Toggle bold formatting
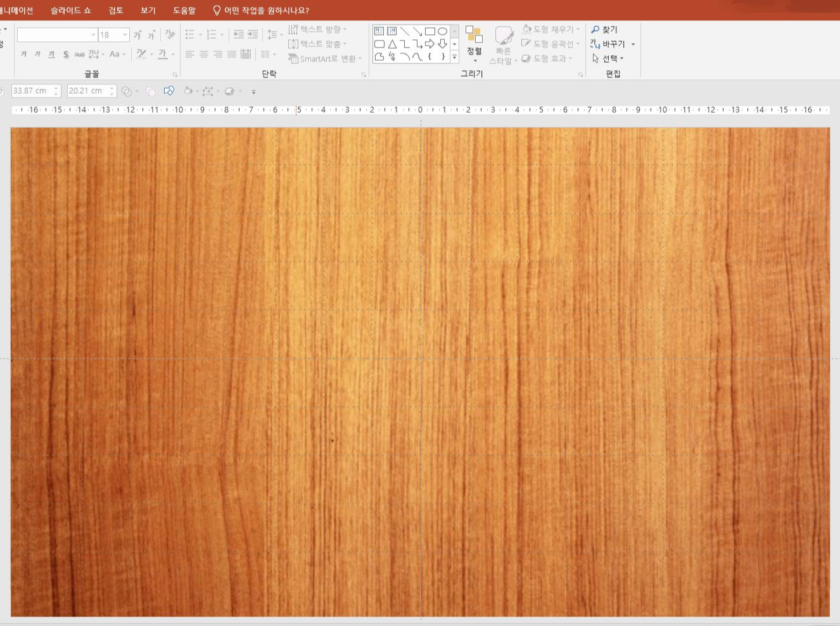 23,54
